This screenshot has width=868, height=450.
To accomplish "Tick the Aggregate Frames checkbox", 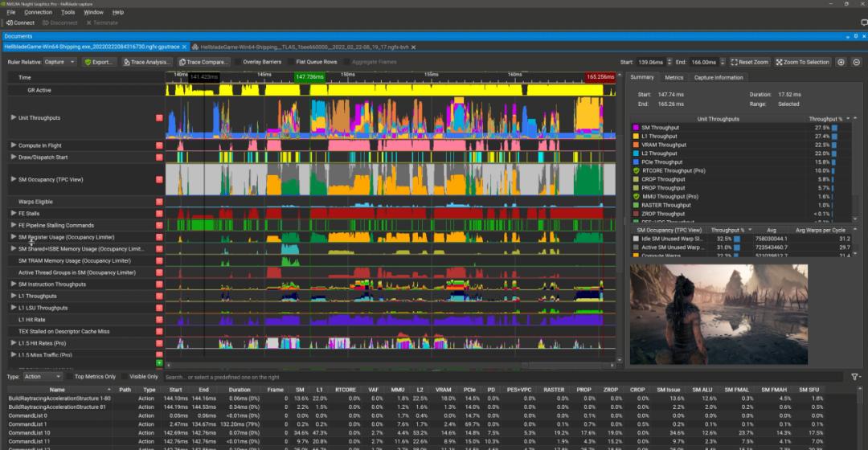I will tap(346, 62).
